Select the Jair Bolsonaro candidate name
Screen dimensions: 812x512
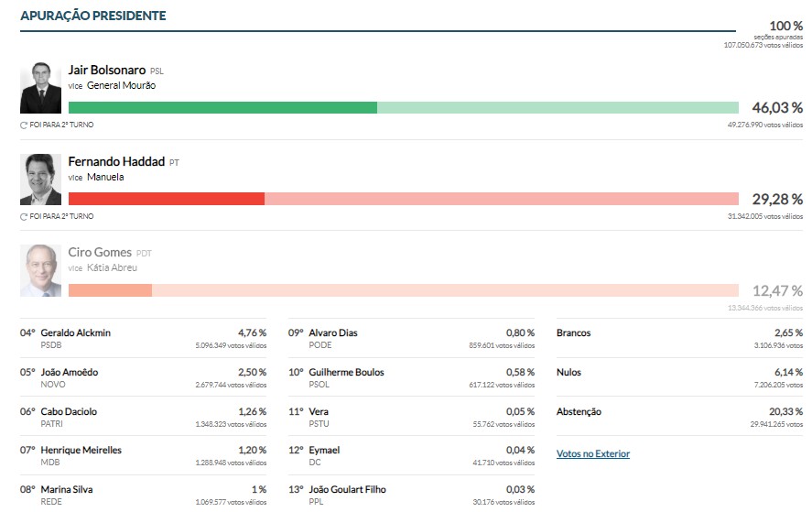click(x=106, y=70)
